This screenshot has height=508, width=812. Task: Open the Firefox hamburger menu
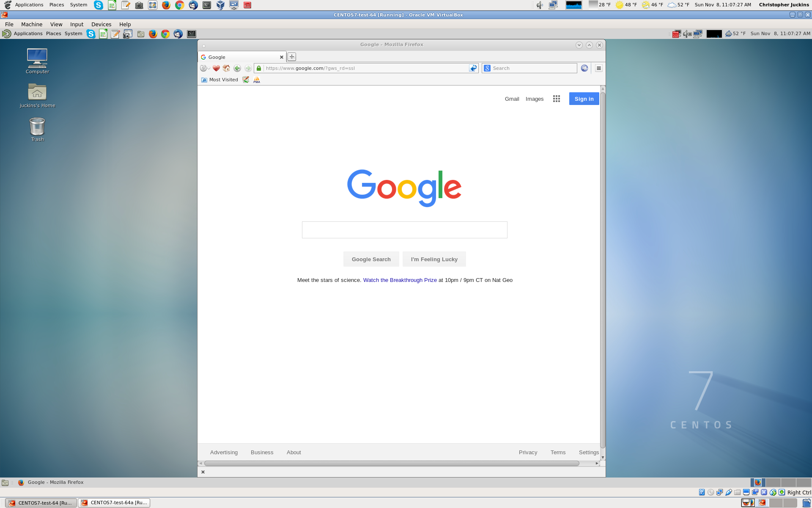point(598,68)
